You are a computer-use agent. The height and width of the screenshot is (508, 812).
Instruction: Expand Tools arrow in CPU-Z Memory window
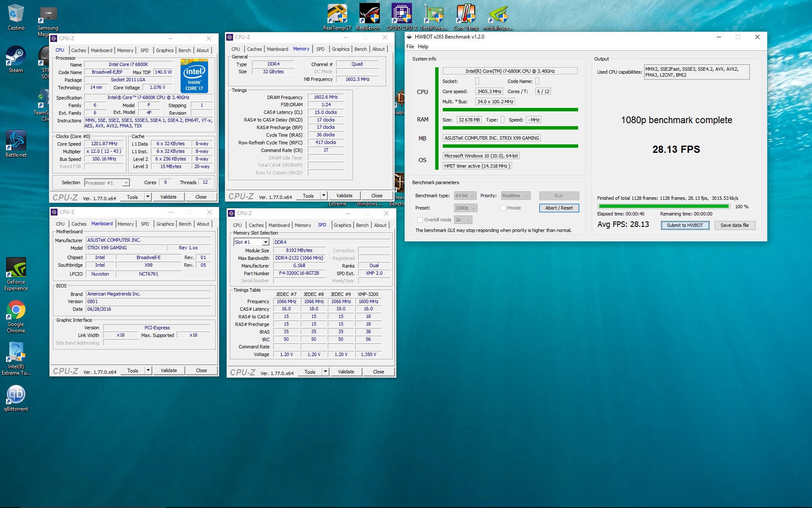pyautogui.click(x=324, y=196)
